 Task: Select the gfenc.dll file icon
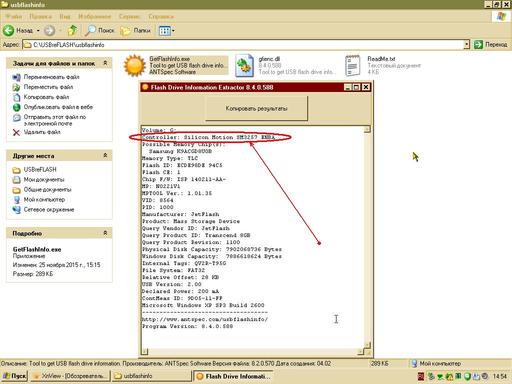244,66
